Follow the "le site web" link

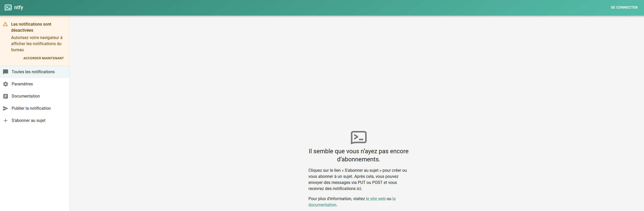[375, 199]
